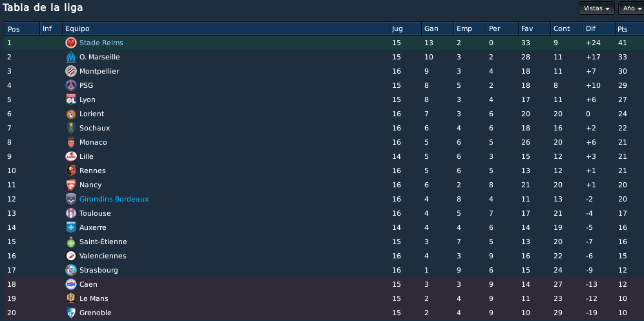Click the Auxerre club badge
The width and height of the screenshot is (644, 321).
71,227
